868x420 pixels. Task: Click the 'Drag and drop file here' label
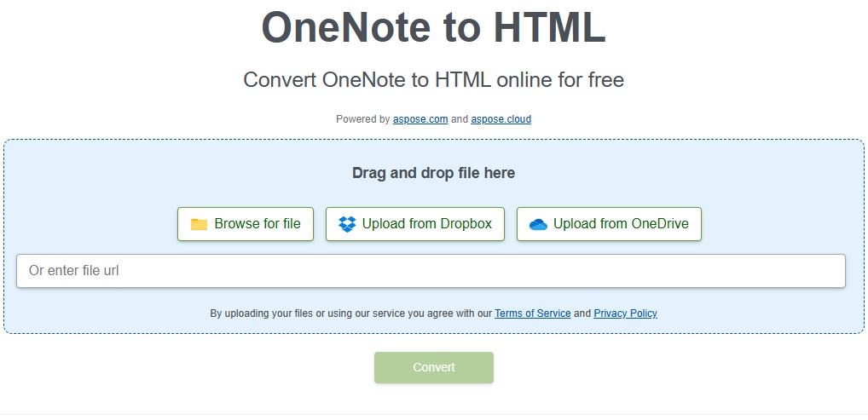[433, 173]
